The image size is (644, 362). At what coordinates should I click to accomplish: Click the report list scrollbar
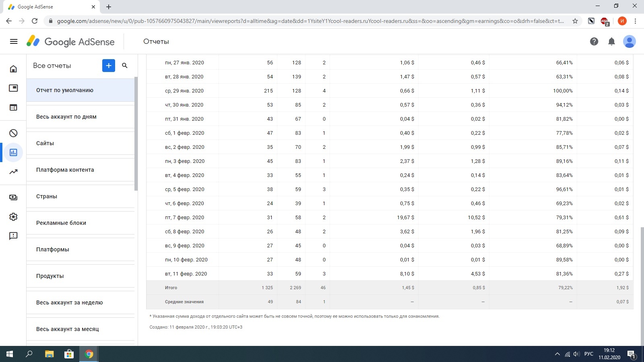pos(136,134)
